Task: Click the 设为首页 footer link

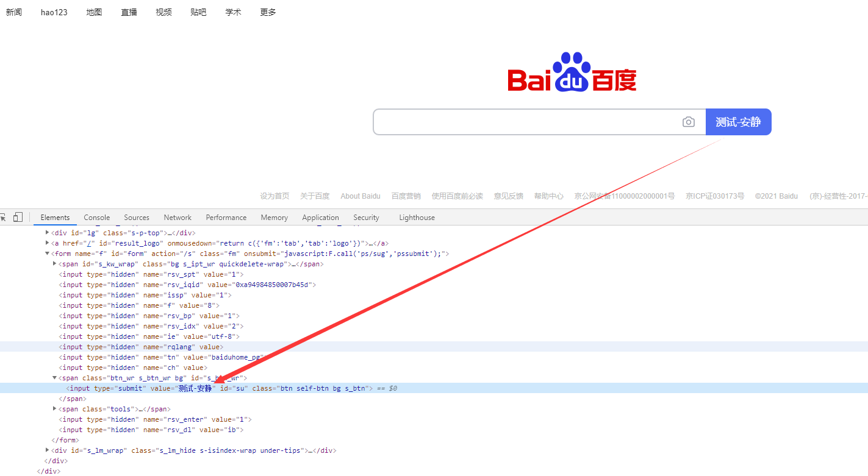Action: pyautogui.click(x=274, y=196)
